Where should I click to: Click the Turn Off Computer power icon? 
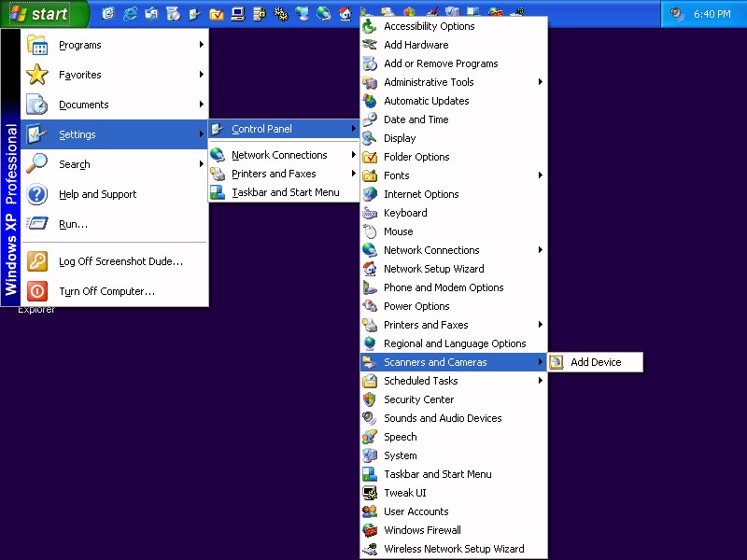(37, 291)
